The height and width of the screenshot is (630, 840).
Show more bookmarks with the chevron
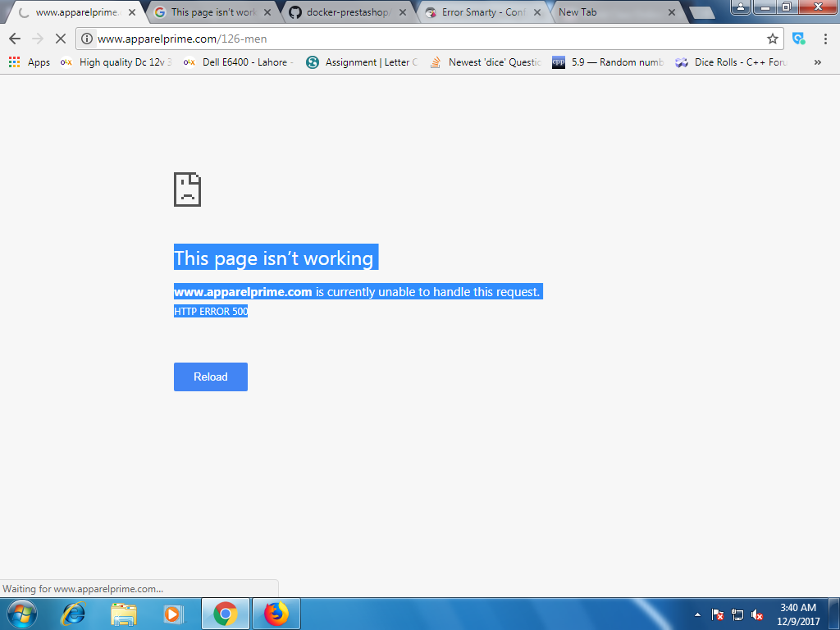(x=818, y=62)
